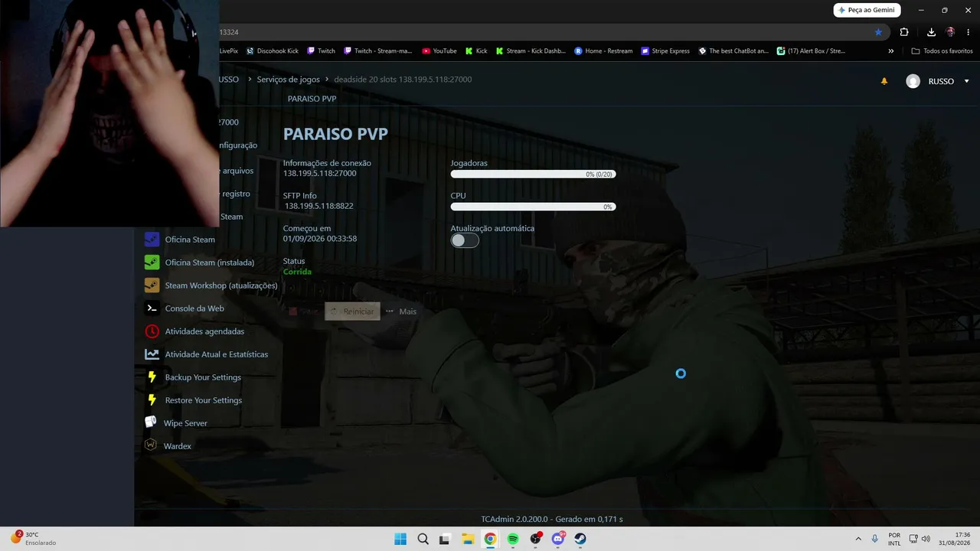Click the microphone icon in system tray

pos(875,539)
